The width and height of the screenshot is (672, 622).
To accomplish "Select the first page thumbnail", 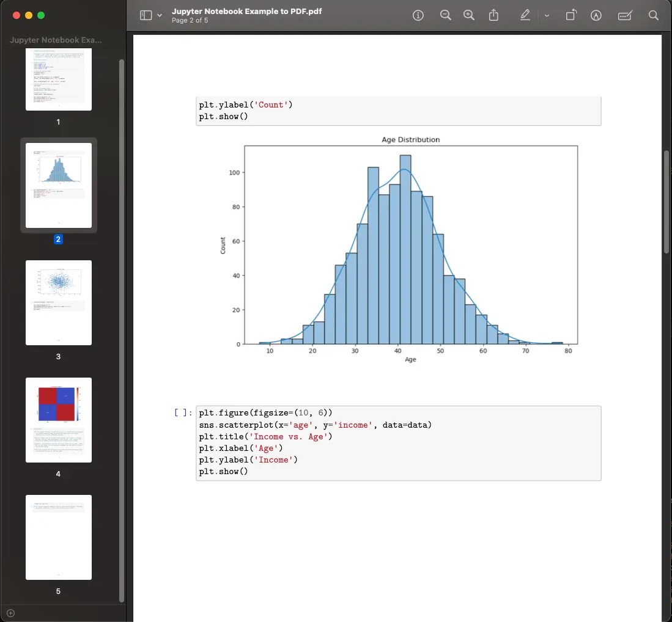I will 58,79.
